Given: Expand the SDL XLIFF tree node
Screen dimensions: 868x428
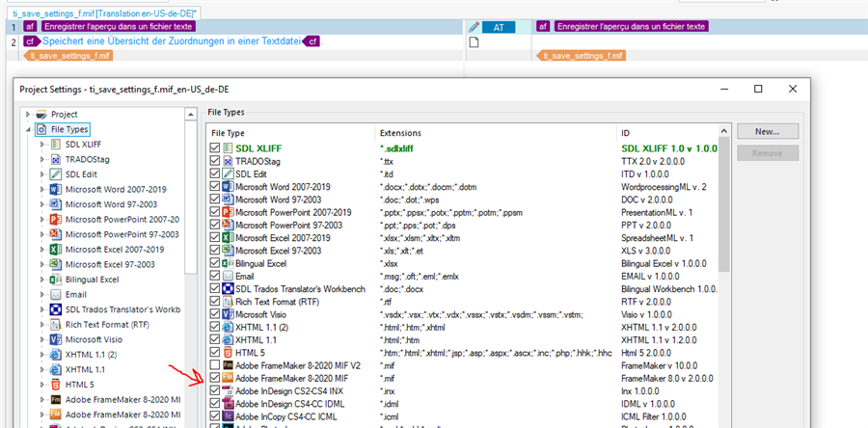Looking at the screenshot, I should [x=41, y=145].
